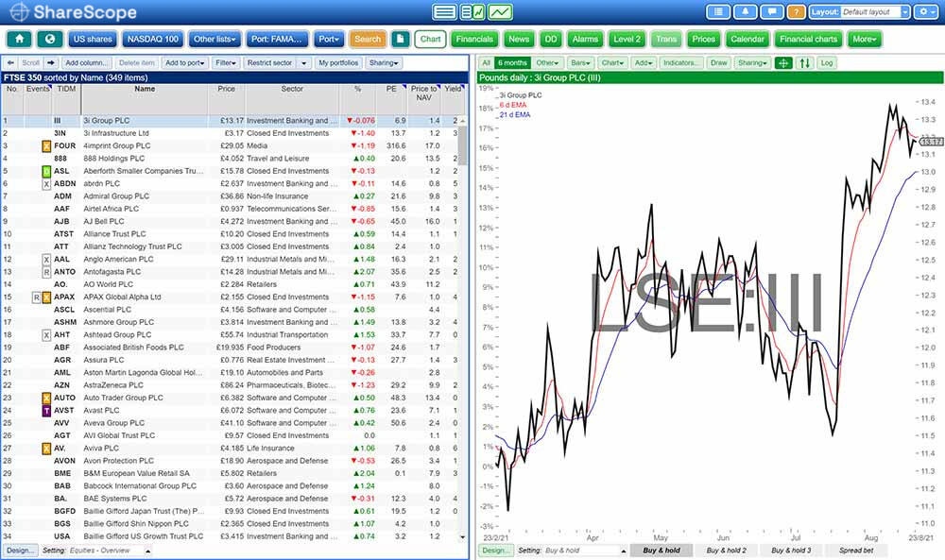945x560 pixels.
Task: Toggle the 6 months chart period
Action: 510,63
